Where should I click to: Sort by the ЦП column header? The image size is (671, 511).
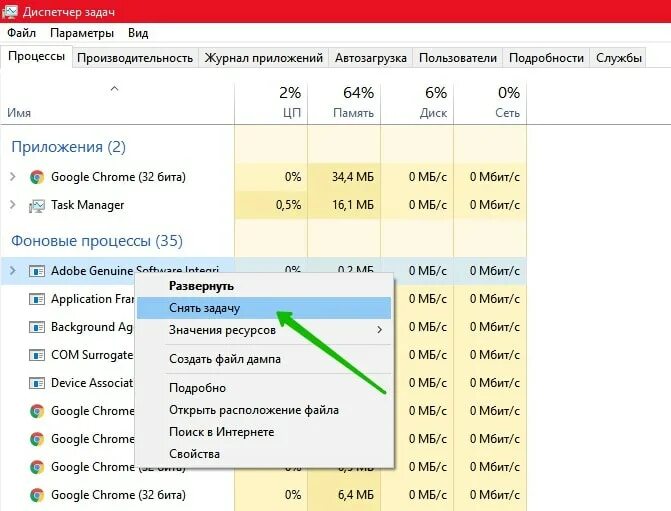click(x=292, y=113)
